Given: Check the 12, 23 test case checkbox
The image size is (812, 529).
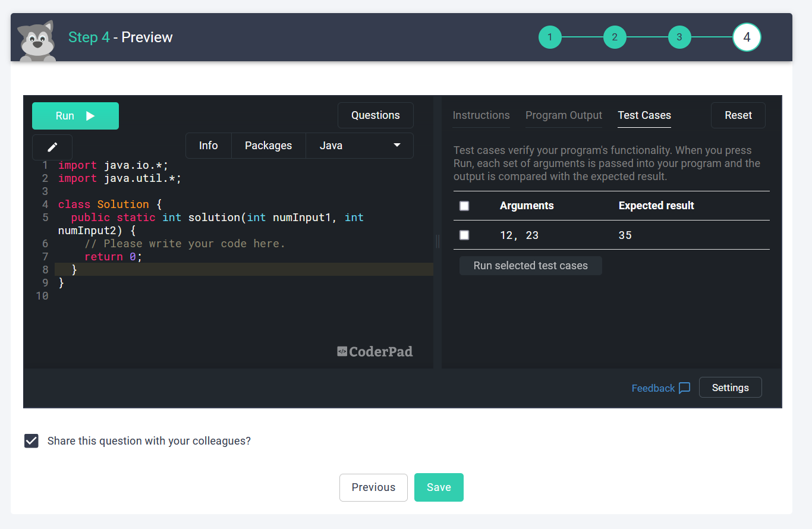Looking at the screenshot, I should point(464,235).
